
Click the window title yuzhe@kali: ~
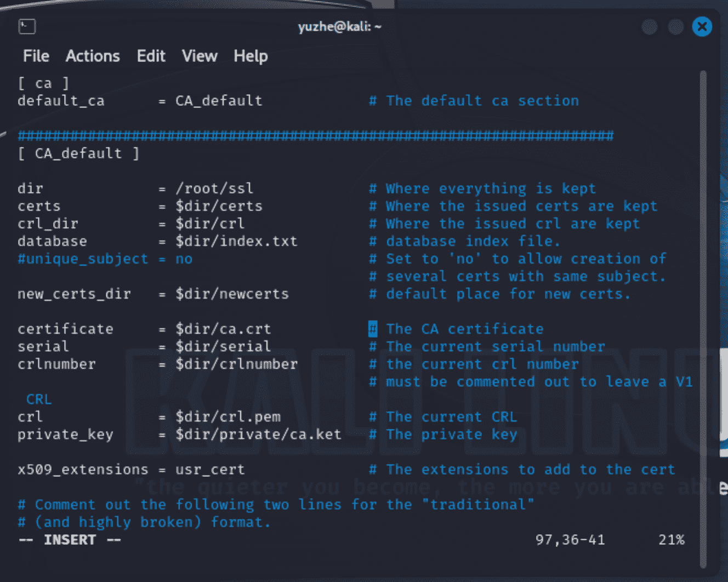tap(339, 26)
